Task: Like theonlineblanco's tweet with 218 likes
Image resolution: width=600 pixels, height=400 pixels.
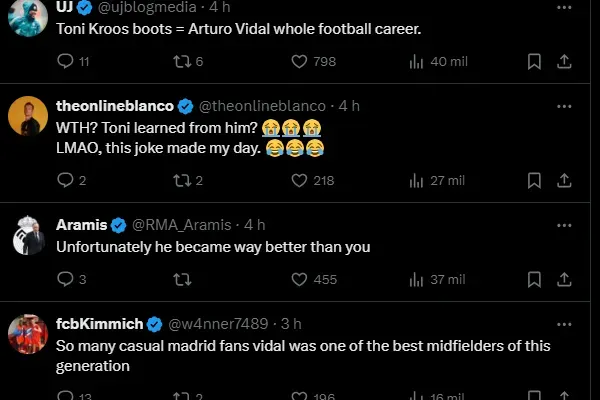Action: [x=299, y=181]
